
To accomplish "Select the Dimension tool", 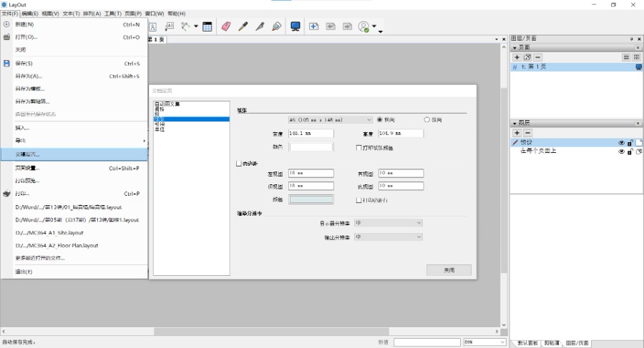I will tap(185, 26).
